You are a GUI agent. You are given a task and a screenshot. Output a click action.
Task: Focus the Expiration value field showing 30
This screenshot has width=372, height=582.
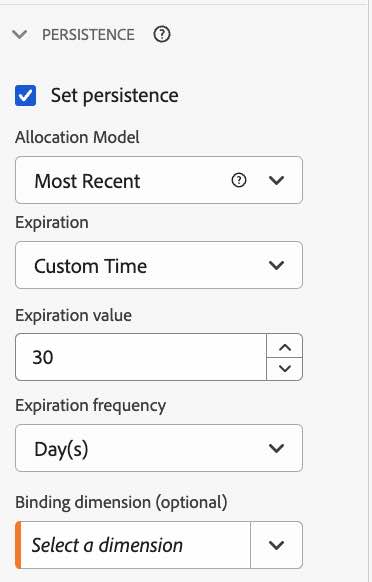(141, 357)
